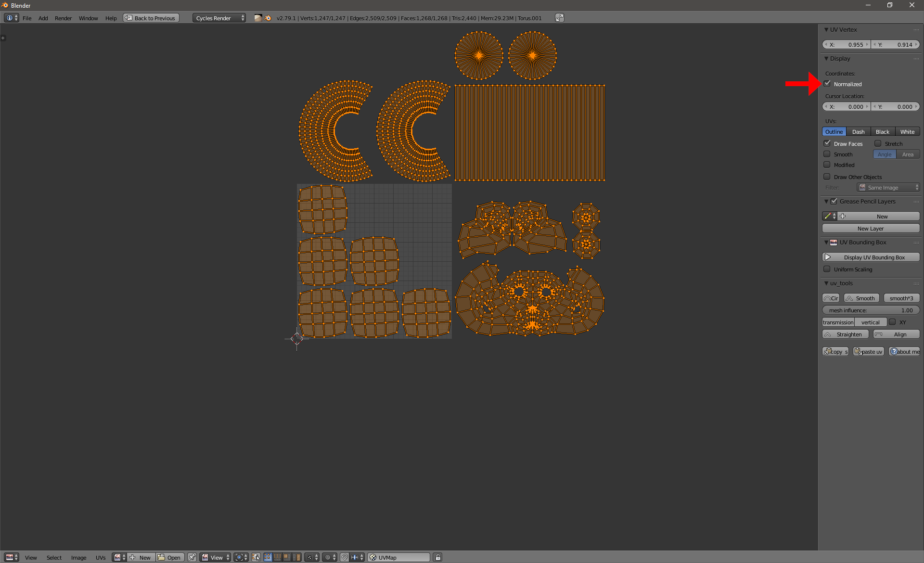Open the UVs menu in the bottom header
924x563 pixels.
[101, 558]
